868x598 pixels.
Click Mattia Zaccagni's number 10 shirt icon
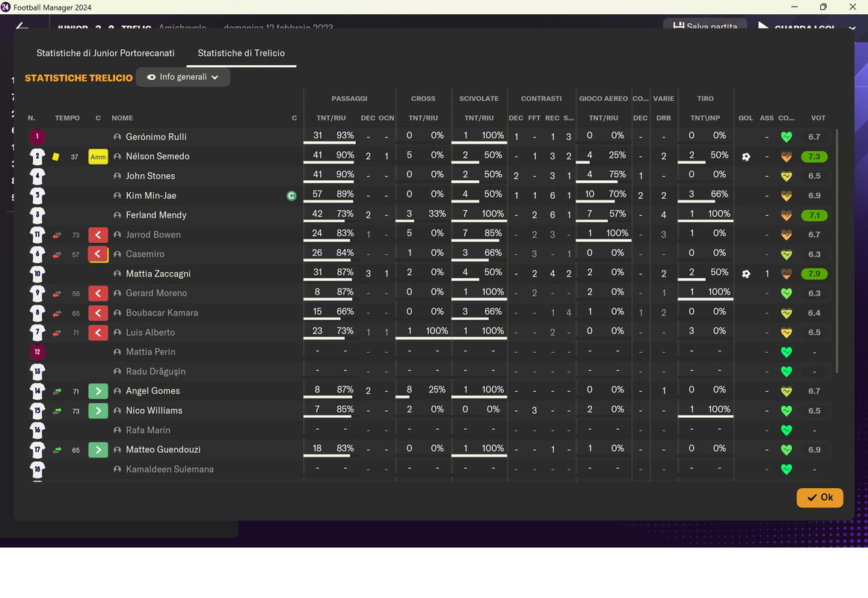pos(37,274)
